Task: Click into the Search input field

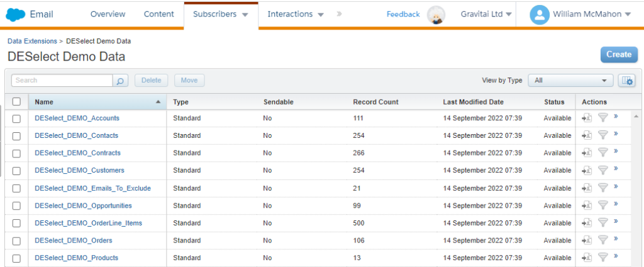Action: pos(62,81)
